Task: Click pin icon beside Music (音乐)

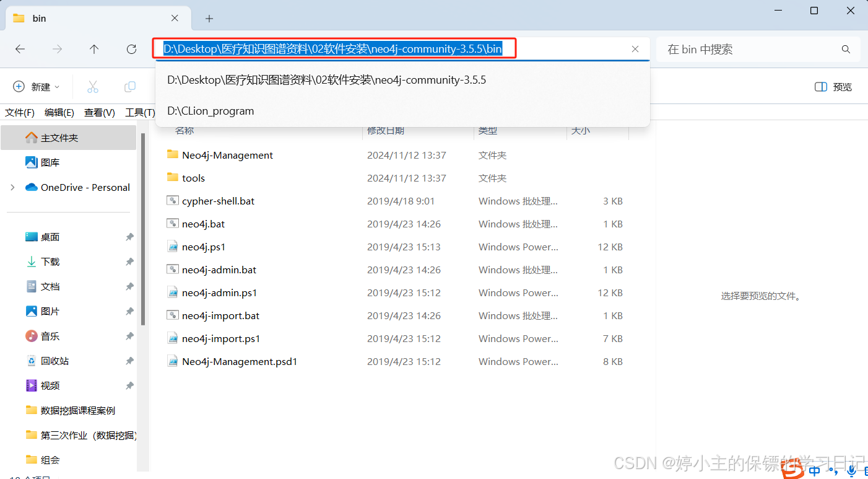Action: tap(129, 336)
